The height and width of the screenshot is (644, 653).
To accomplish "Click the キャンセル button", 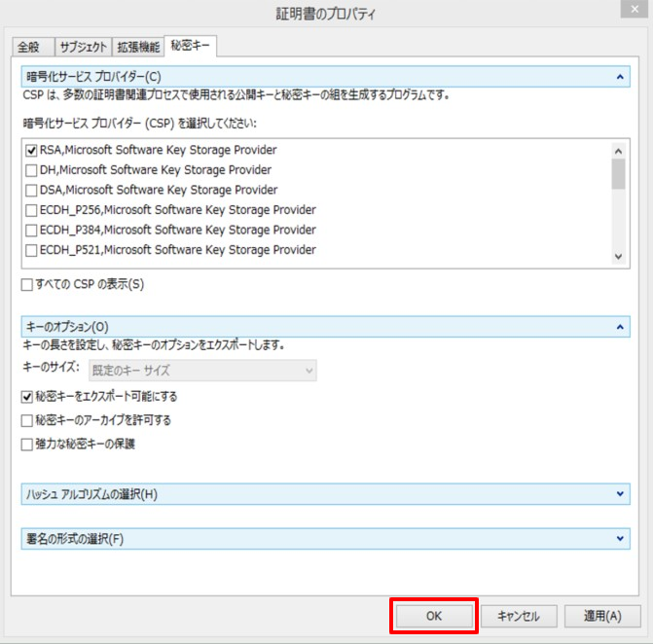I will point(519,616).
